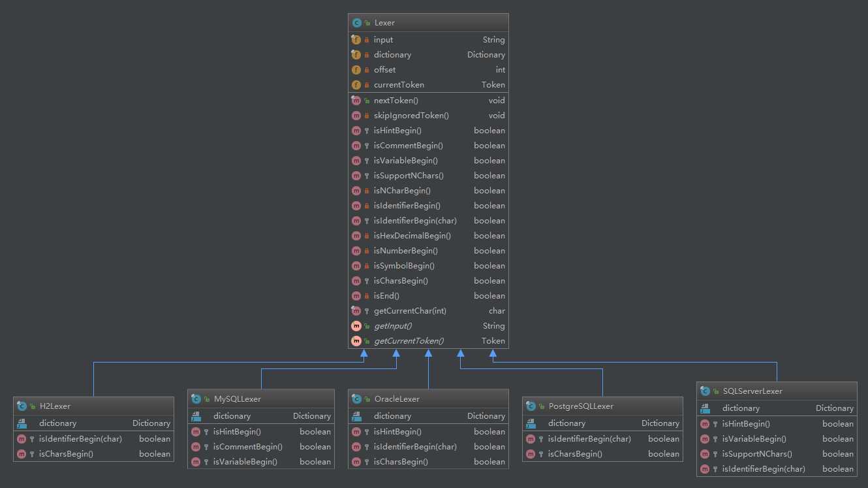The width and height of the screenshot is (868, 488).
Task: Select isVariableBegin() in the SQLServerLexer class
Action: click(754, 439)
